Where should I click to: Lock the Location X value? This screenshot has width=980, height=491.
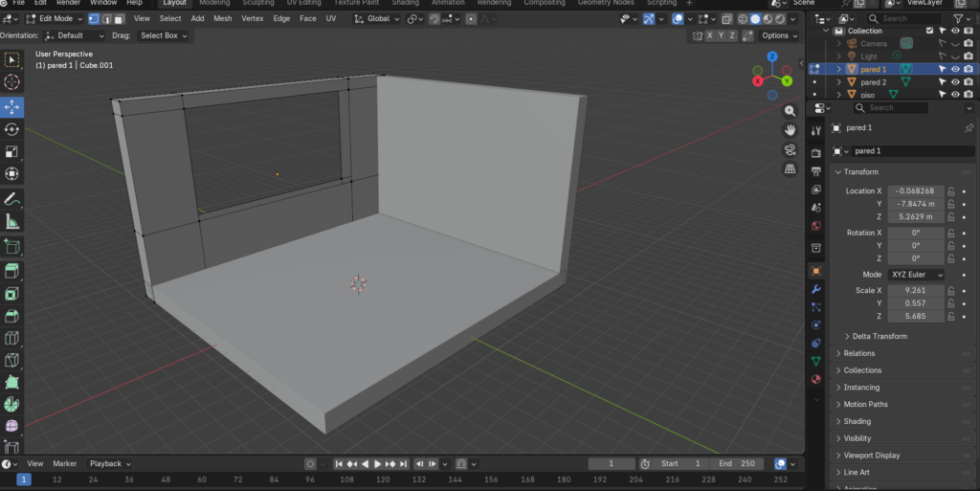(951, 191)
